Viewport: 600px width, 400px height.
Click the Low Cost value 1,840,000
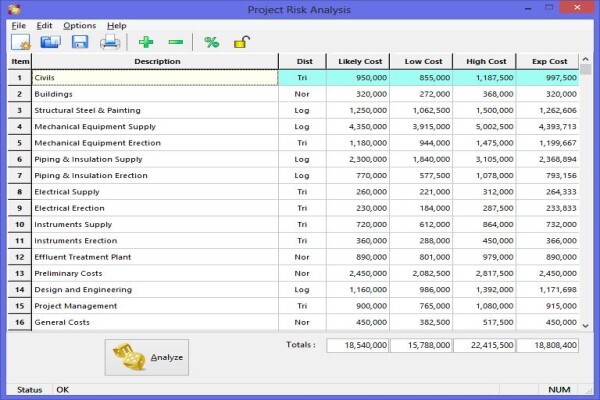[421, 159]
